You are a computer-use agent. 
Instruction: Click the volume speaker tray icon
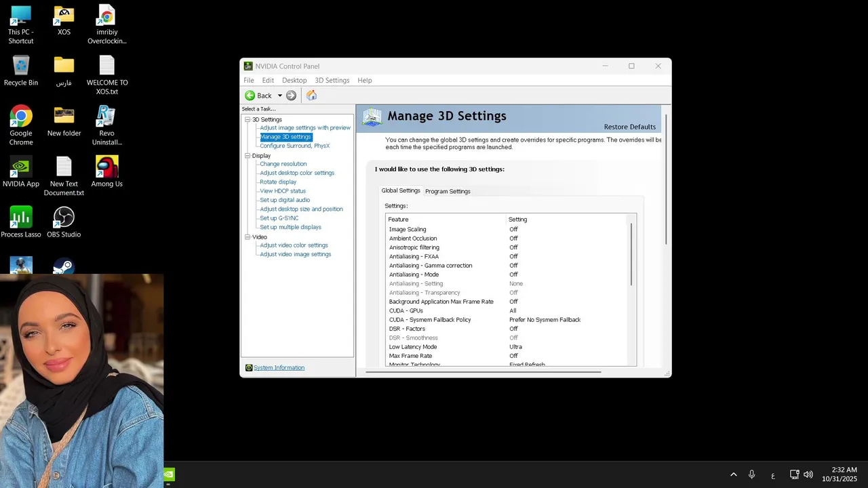pyautogui.click(x=808, y=474)
